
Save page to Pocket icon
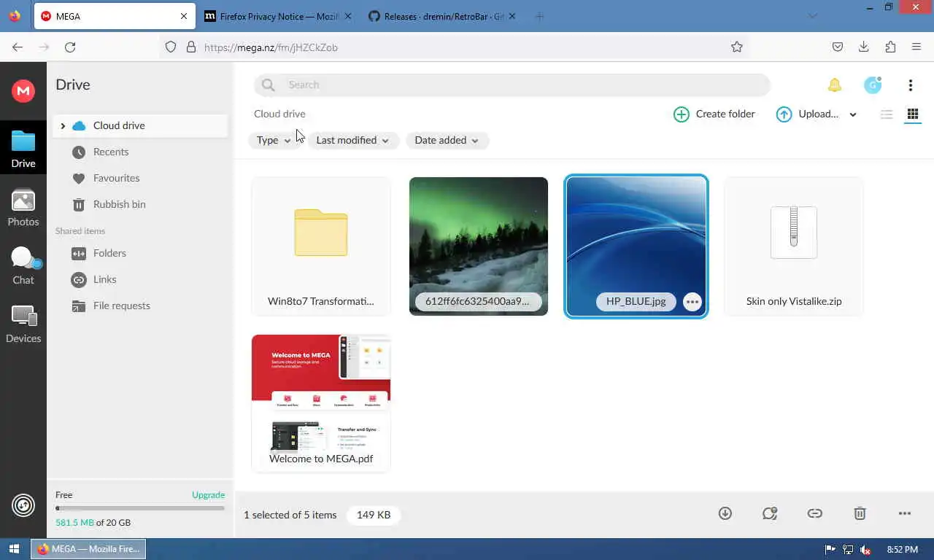tap(838, 47)
